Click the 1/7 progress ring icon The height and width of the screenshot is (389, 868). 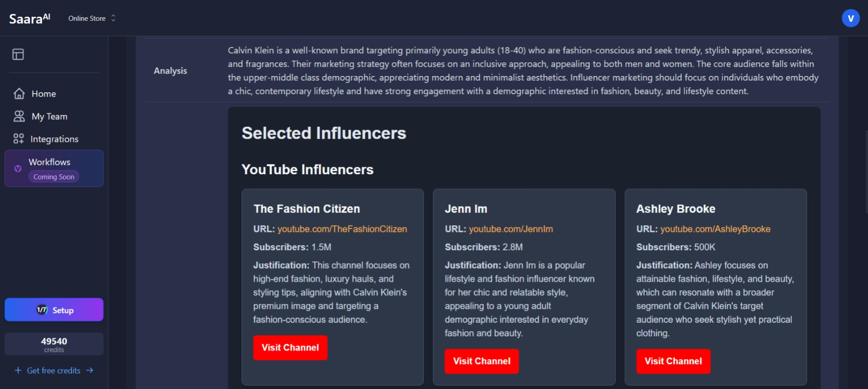pyautogui.click(x=42, y=310)
